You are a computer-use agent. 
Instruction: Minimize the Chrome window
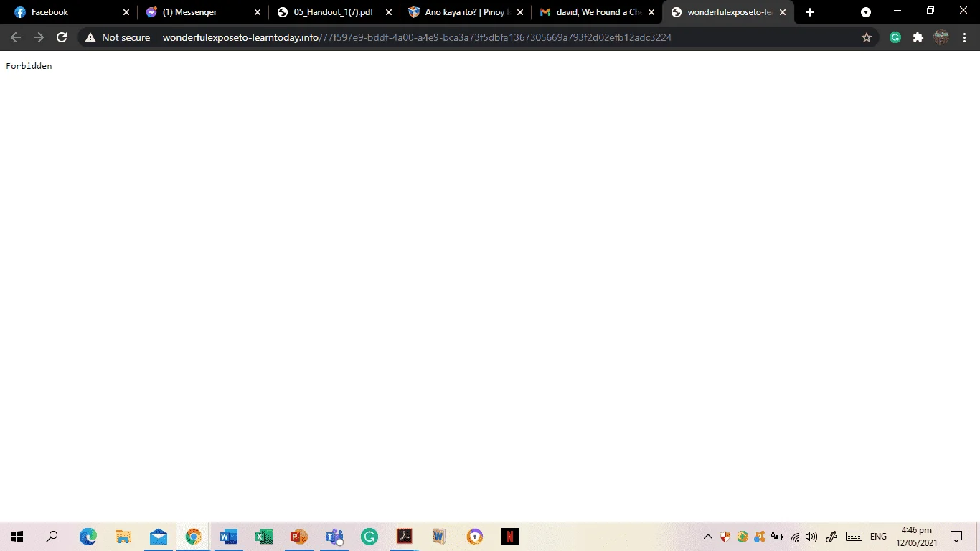click(897, 11)
